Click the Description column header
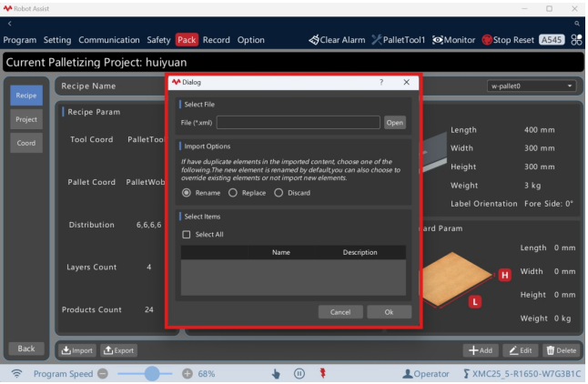The width and height of the screenshot is (588, 384). [x=360, y=252]
